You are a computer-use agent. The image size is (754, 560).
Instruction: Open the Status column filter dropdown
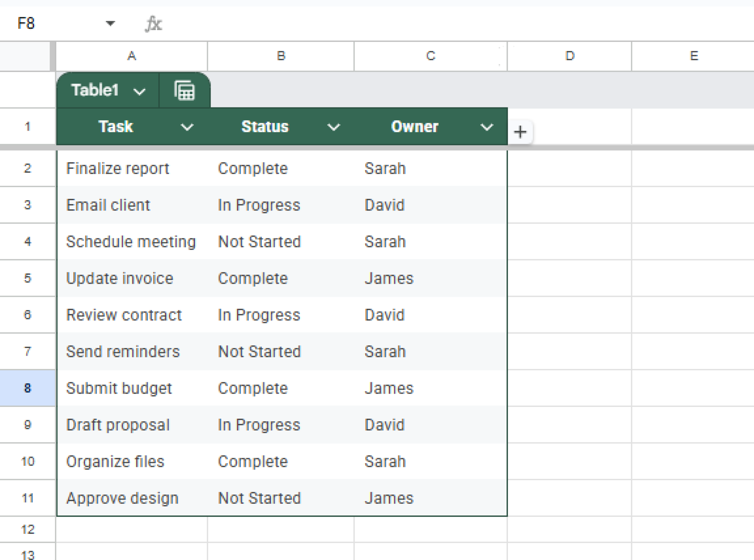334,127
